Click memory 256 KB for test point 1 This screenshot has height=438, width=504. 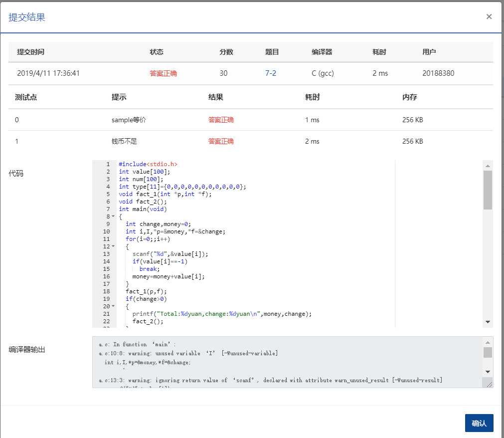(412, 141)
